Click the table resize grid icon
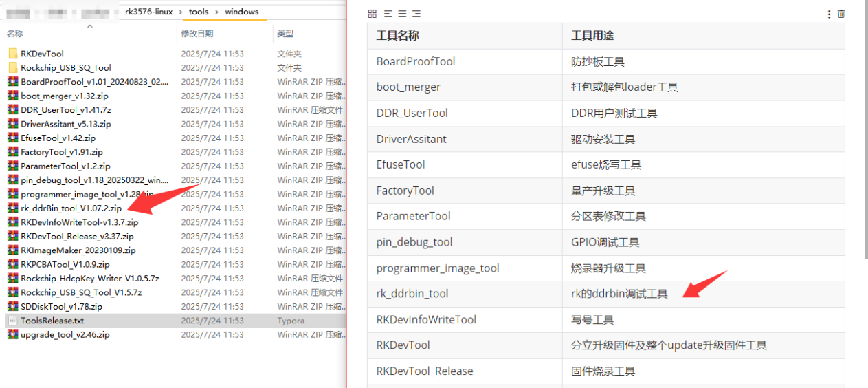 pos(372,14)
